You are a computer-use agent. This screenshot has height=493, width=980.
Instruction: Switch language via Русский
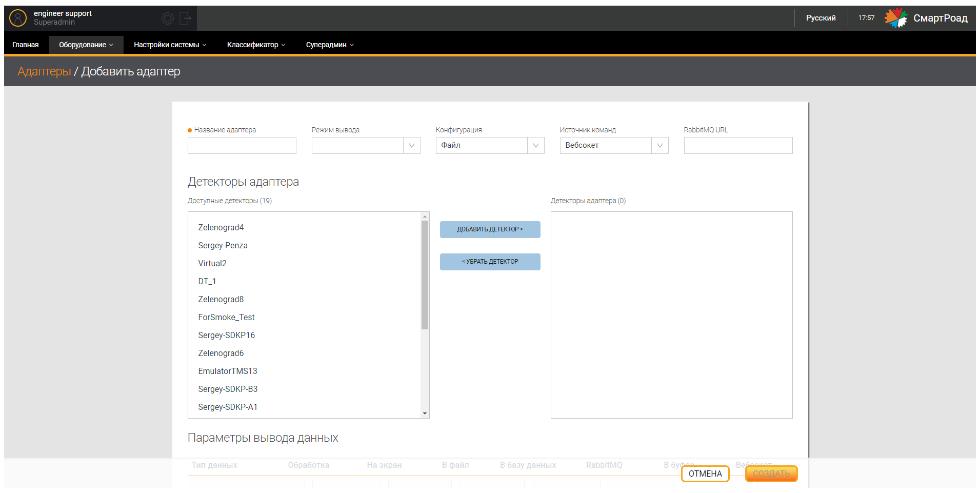click(821, 18)
